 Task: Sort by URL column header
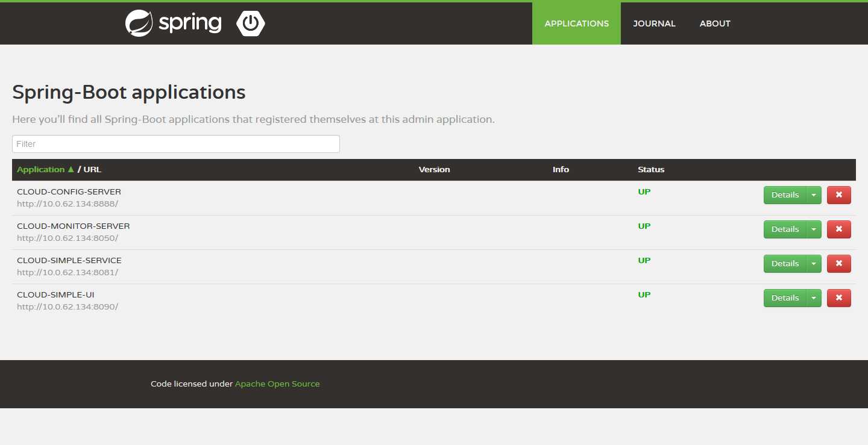(92, 170)
